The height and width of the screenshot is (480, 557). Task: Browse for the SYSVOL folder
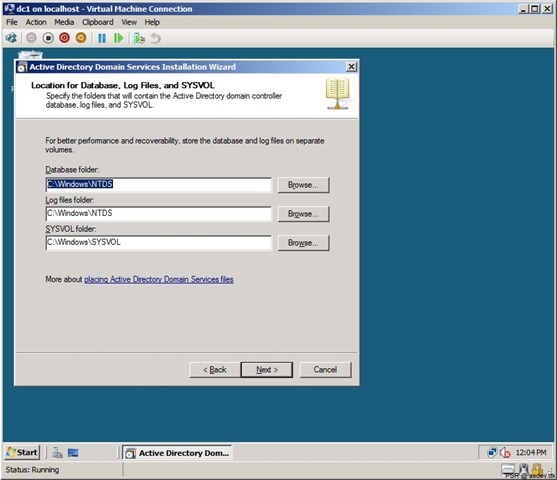pos(303,243)
